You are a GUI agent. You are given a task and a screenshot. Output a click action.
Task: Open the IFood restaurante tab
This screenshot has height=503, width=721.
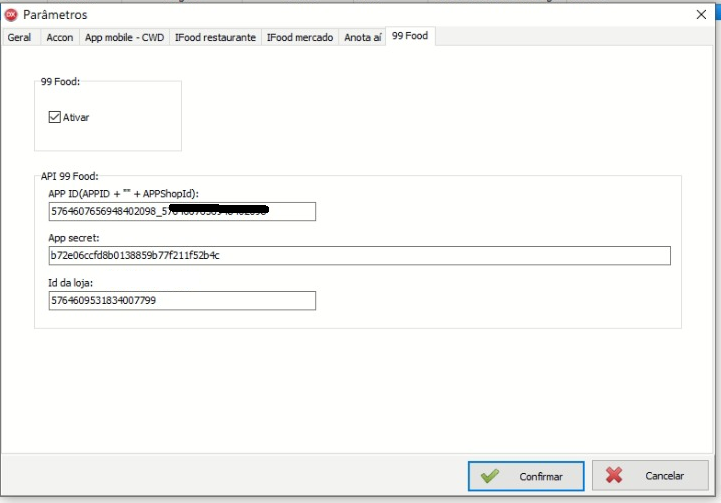[x=215, y=37]
